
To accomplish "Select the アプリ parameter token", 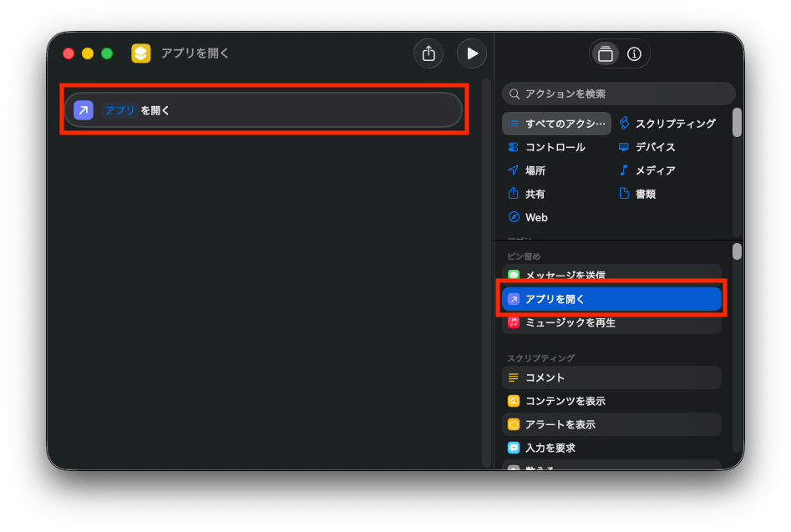I will (x=119, y=110).
